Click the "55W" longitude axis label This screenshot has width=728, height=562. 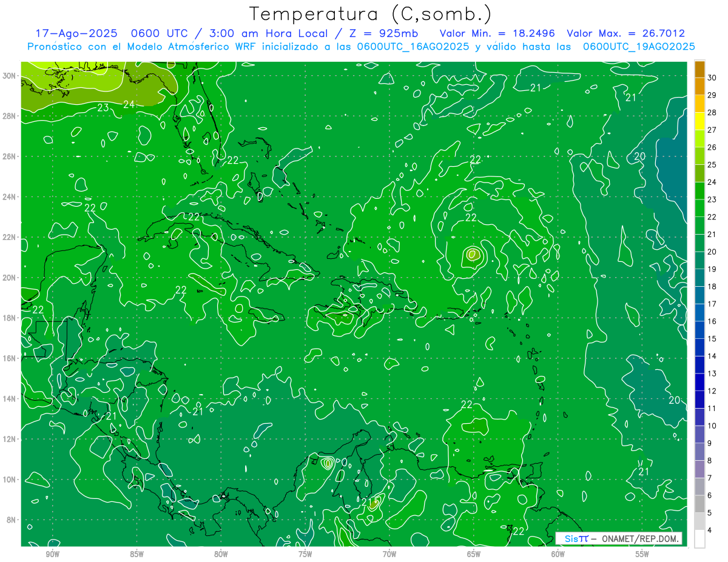[x=642, y=554]
